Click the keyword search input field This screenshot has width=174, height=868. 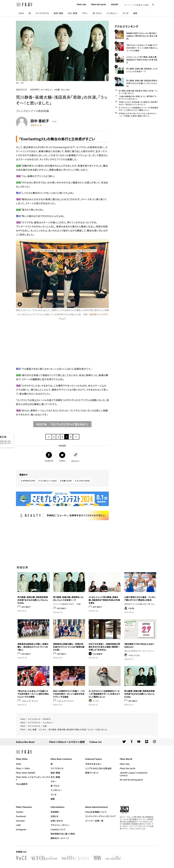pyautogui.click(x=137, y=5)
